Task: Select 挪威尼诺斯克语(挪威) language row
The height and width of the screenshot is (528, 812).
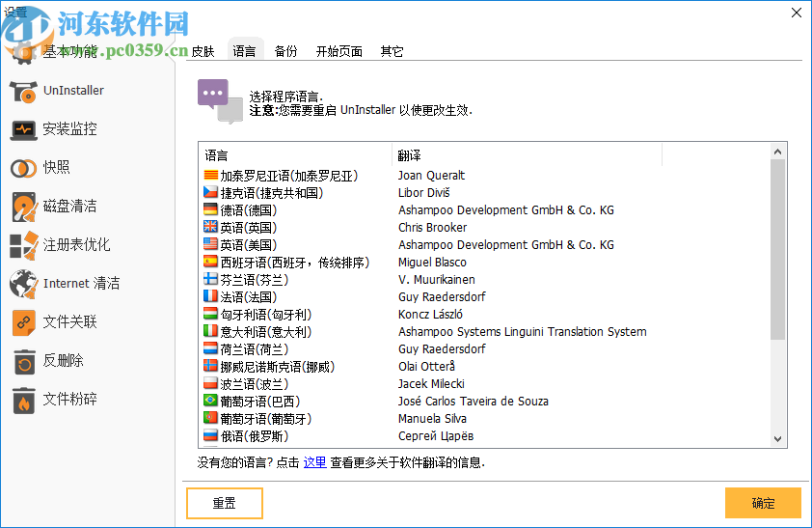Action: pos(484,367)
